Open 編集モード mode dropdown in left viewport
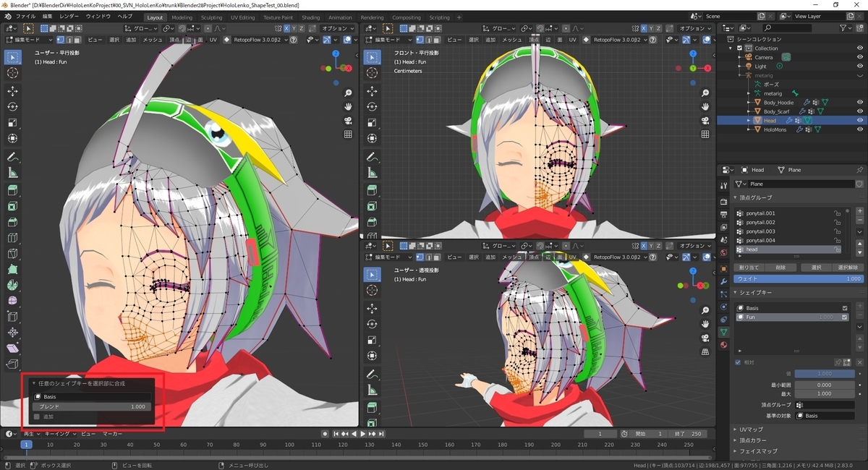The height and width of the screenshot is (470, 868). click(x=30, y=40)
